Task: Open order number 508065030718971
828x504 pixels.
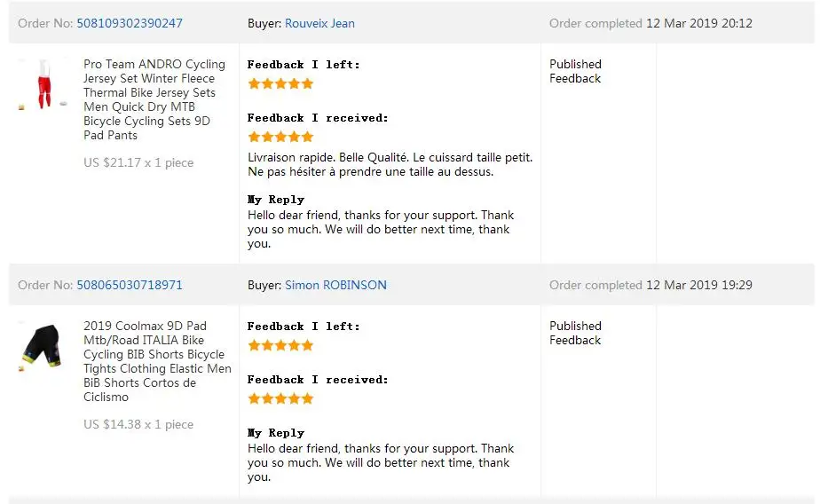Action: 130,285
